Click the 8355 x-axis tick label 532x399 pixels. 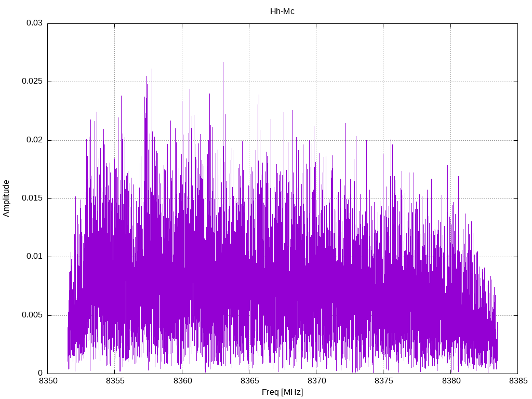pos(115,381)
